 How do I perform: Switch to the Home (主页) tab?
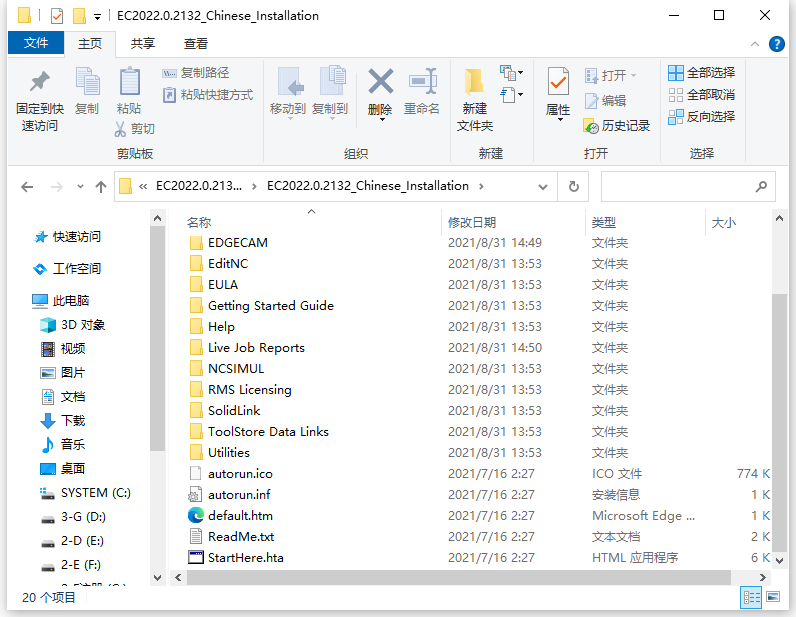tap(90, 44)
